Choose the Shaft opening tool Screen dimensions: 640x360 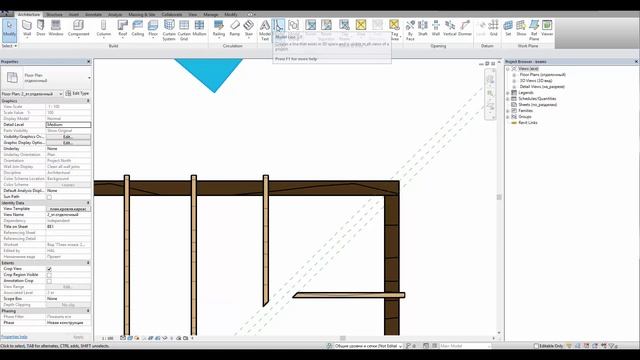(x=423, y=29)
